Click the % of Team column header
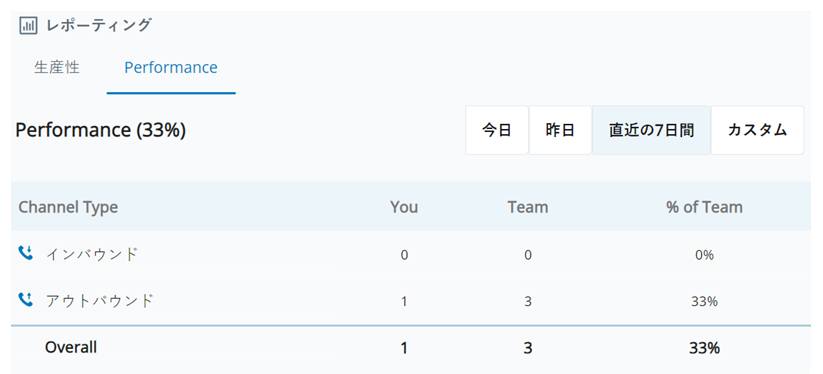 coord(704,207)
